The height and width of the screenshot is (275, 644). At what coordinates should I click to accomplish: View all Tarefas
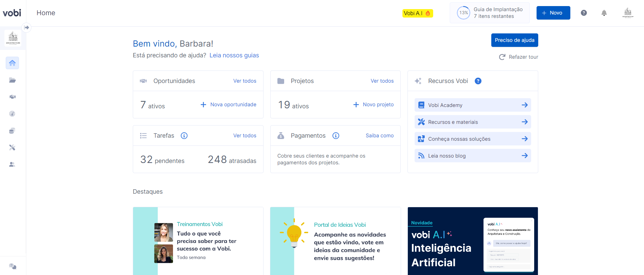245,136
